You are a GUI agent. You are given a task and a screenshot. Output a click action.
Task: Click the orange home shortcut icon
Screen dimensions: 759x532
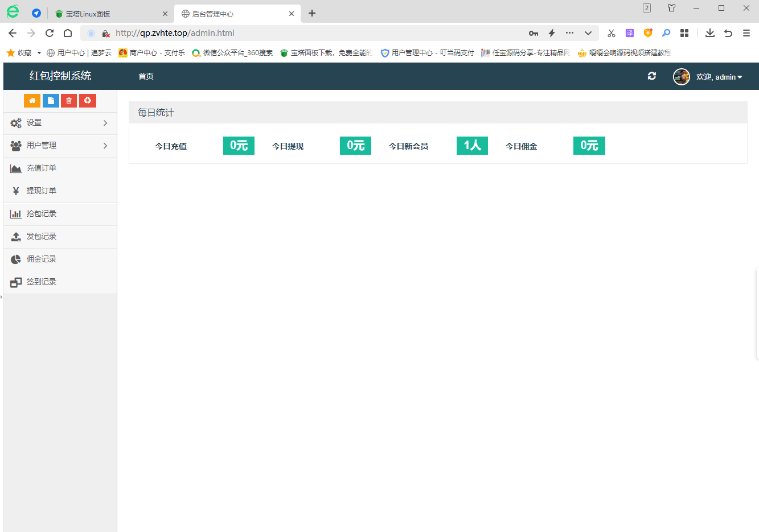coord(32,101)
